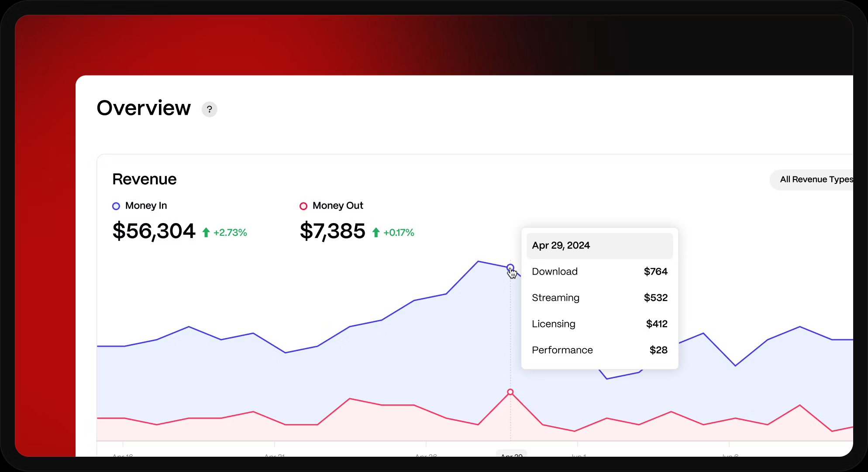Click the green up arrow beside +2.73%
Viewport: 868px width, 472px height.
pos(206,232)
